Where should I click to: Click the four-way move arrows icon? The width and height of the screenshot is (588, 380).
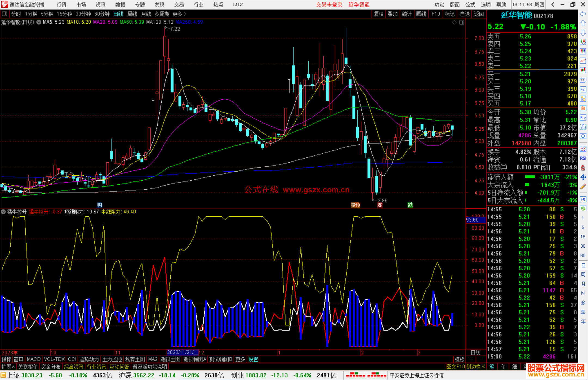point(583,177)
